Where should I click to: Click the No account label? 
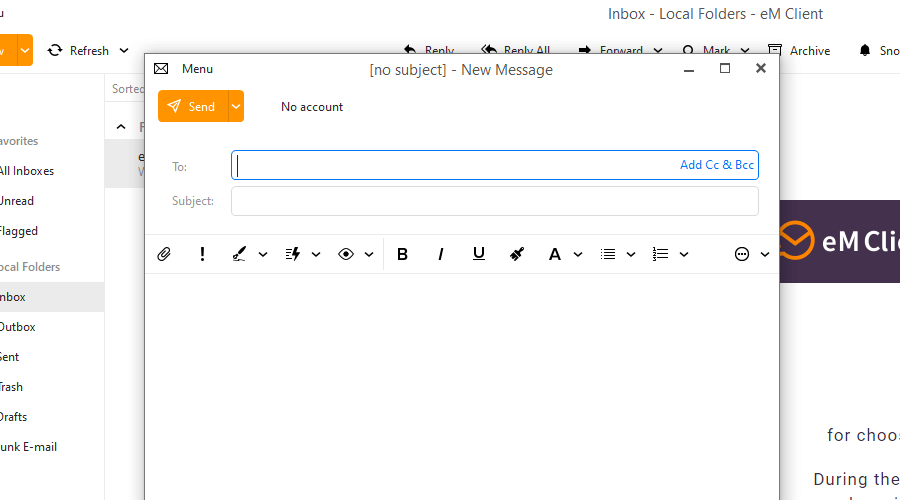click(312, 107)
